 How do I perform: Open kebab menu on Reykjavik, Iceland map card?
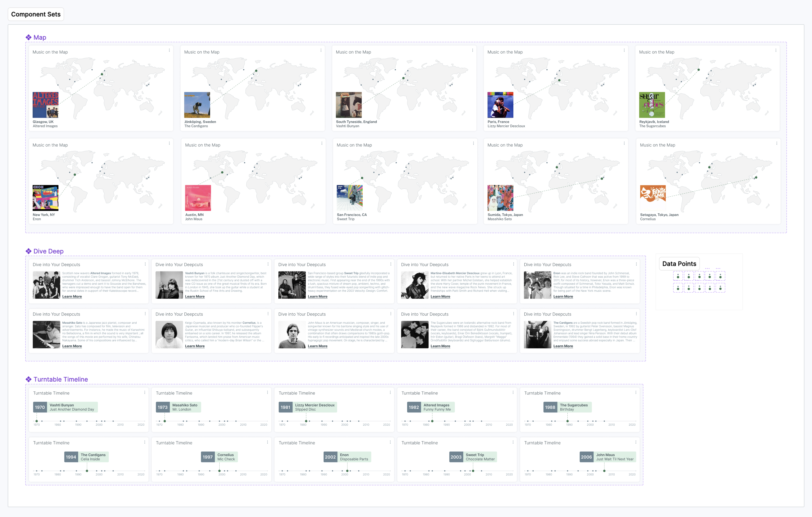(x=775, y=51)
